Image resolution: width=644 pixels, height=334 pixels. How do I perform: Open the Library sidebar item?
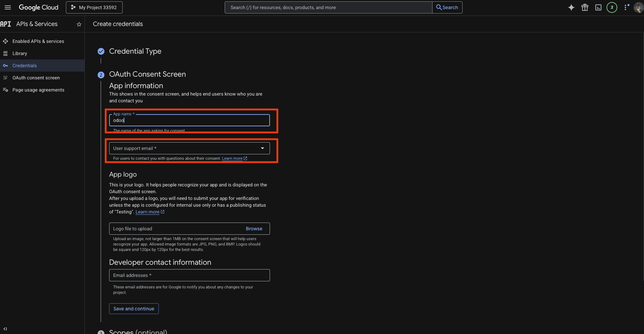pos(20,53)
